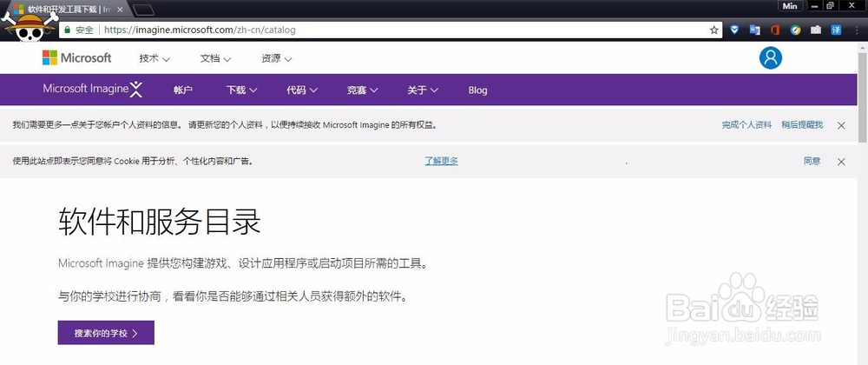Click the round blue-yellow extension icon
Screen dimensions: 868x365
[795, 30]
